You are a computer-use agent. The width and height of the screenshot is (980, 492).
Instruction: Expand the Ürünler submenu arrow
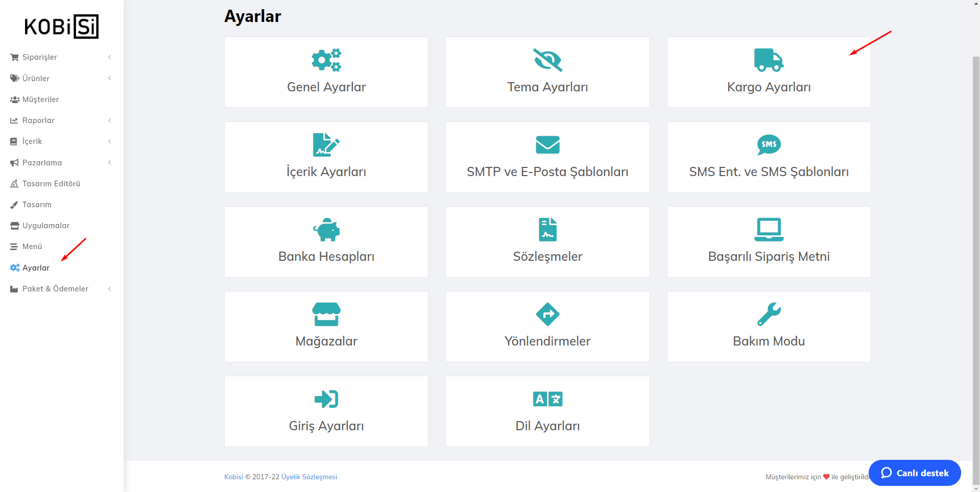109,78
